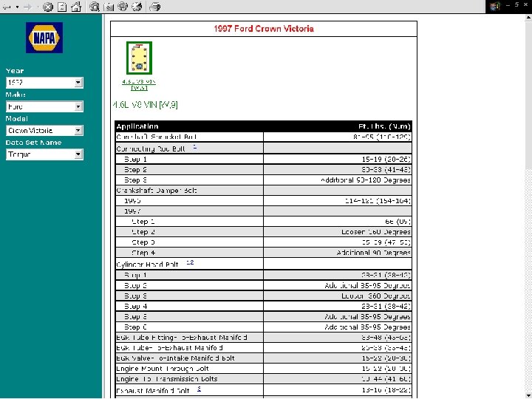Click the 'Ft. Lbs. (N.m)' column header
Image resolution: width=532 pixels, height=399 pixels.
tap(384, 126)
